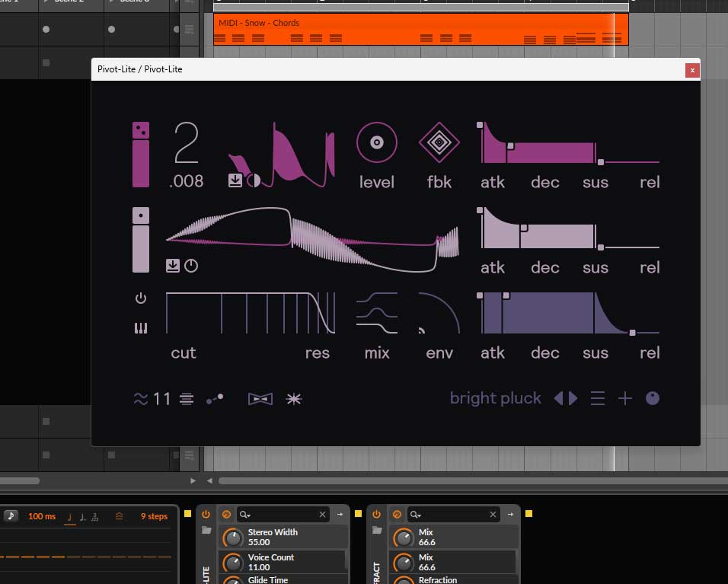
Task: Click the stacked lines detune icon
Action: coord(187,399)
